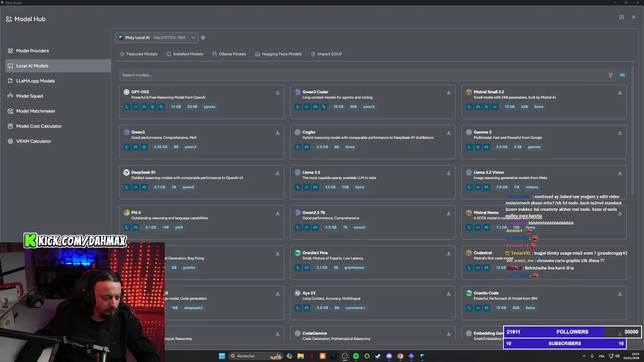Screen dimensions: 644x362
Task: Switch to the Installed Models tab
Action: pos(185,54)
